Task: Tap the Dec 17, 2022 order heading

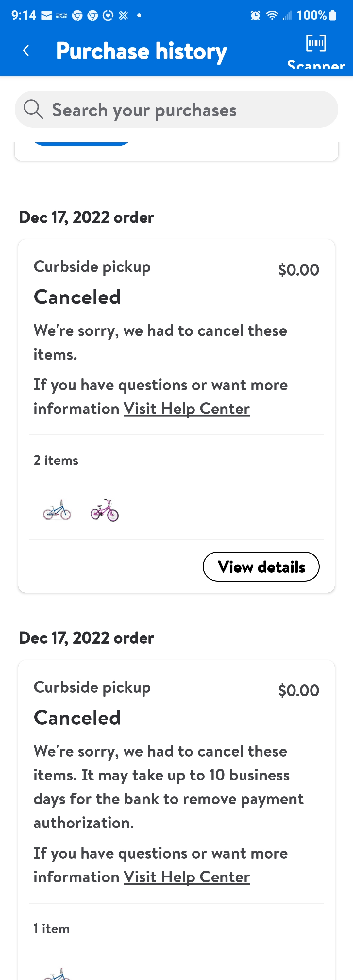Action: click(86, 217)
